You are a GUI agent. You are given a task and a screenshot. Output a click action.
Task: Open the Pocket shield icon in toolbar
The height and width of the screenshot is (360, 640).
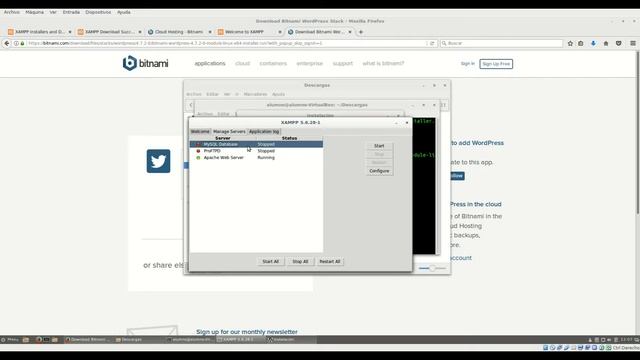619,43
